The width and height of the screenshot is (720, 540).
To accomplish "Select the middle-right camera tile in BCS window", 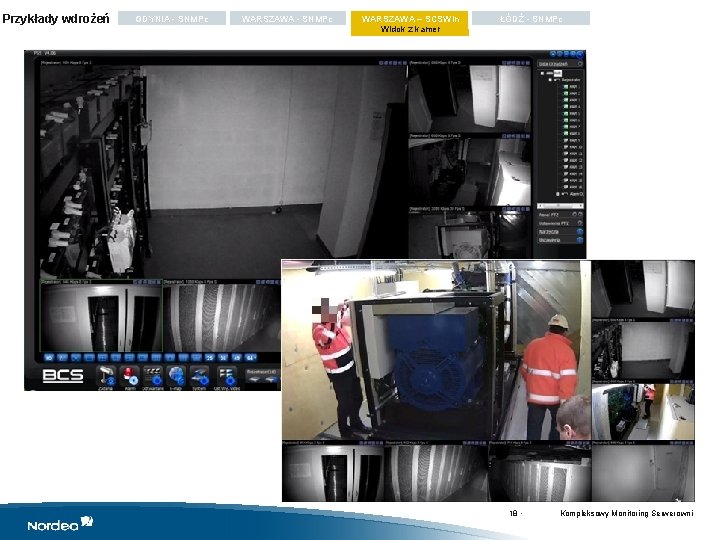I will pos(469,171).
